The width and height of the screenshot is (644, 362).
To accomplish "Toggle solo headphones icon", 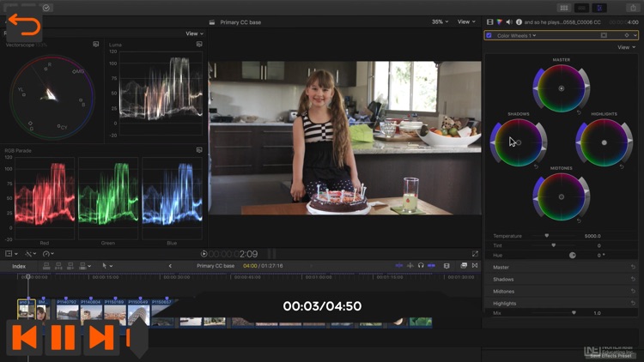I will click(x=421, y=266).
